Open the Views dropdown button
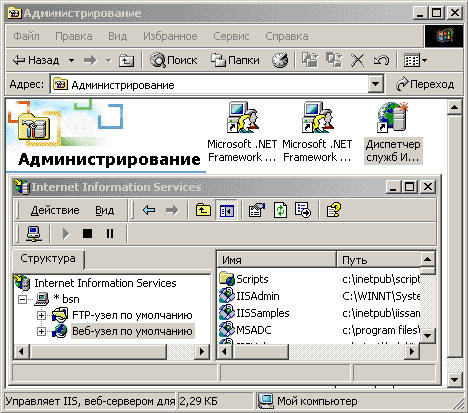The image size is (468, 413). coord(415,61)
